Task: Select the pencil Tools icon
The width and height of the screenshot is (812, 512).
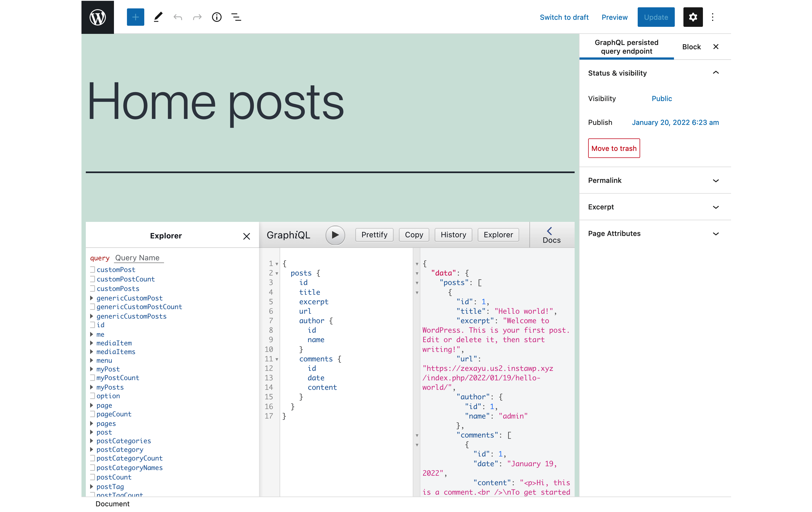Action: coord(158,17)
